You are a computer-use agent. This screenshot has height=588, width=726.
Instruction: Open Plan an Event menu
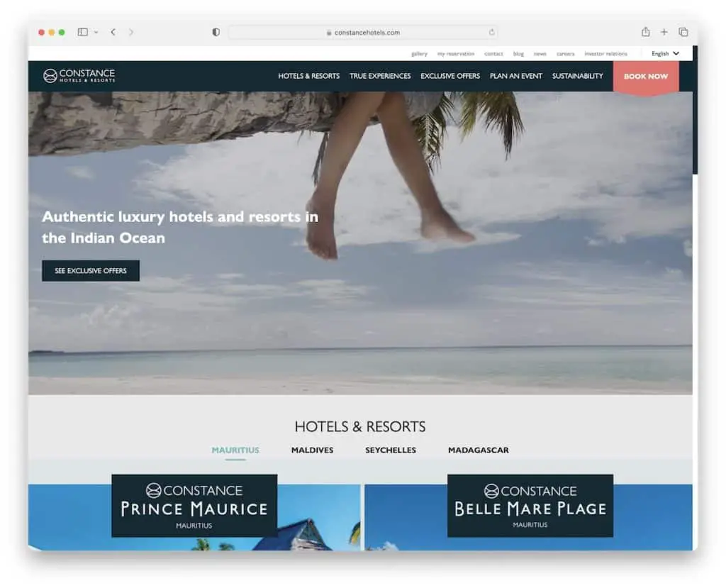tap(516, 76)
